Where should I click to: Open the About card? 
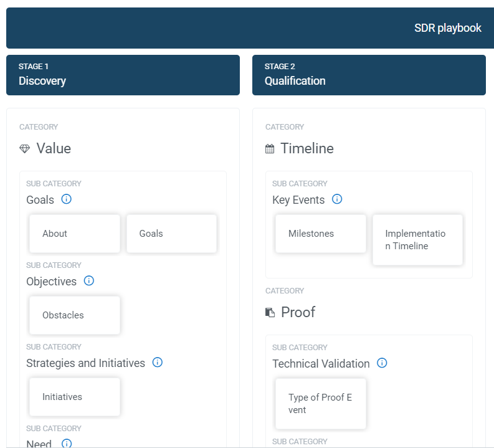pyautogui.click(x=75, y=234)
